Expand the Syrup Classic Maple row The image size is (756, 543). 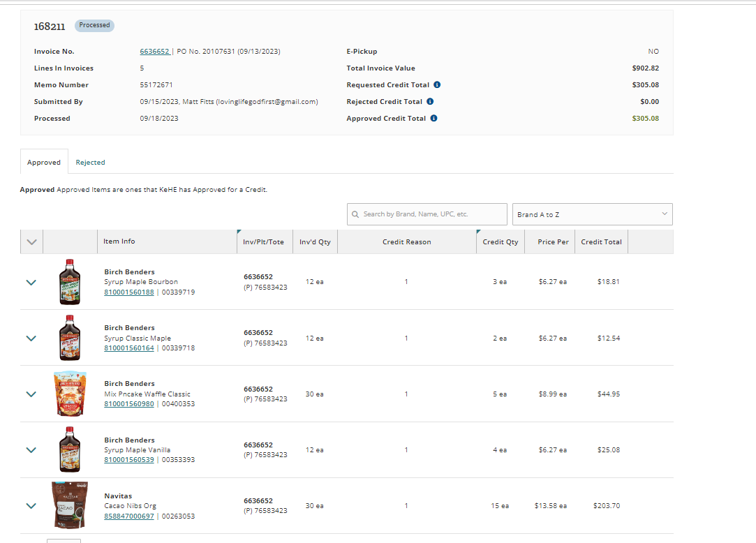point(31,338)
